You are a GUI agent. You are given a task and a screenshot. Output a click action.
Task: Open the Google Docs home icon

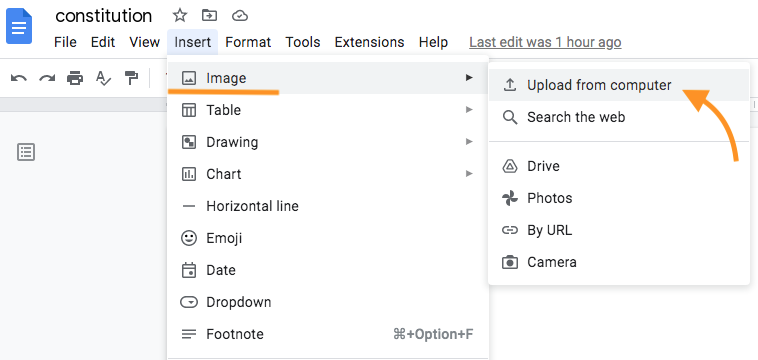pos(19,26)
